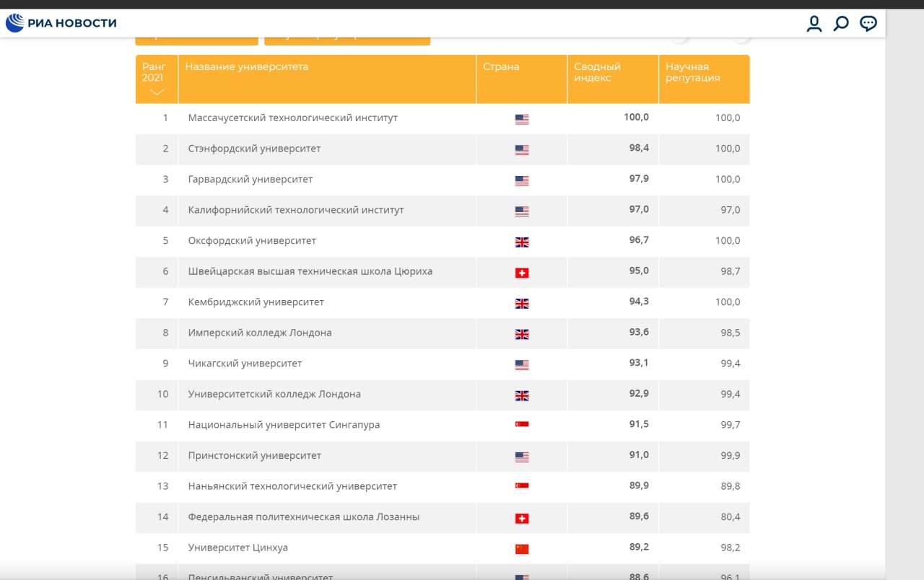Click composite index value 91,0
This screenshot has width=924, height=580.
click(639, 454)
